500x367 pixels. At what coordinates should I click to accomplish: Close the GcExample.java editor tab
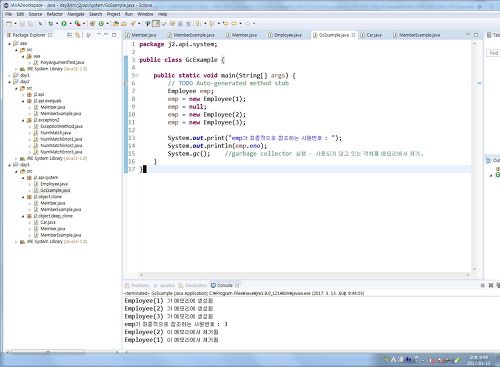353,35
